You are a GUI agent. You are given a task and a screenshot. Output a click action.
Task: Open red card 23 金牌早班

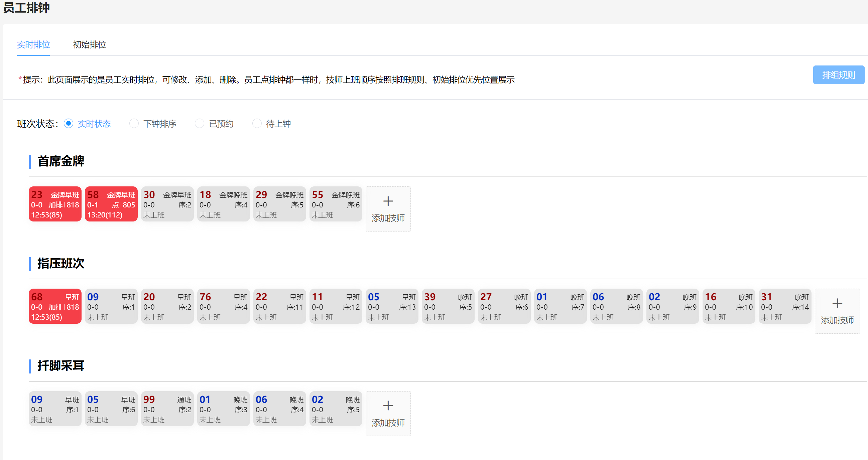tap(55, 204)
